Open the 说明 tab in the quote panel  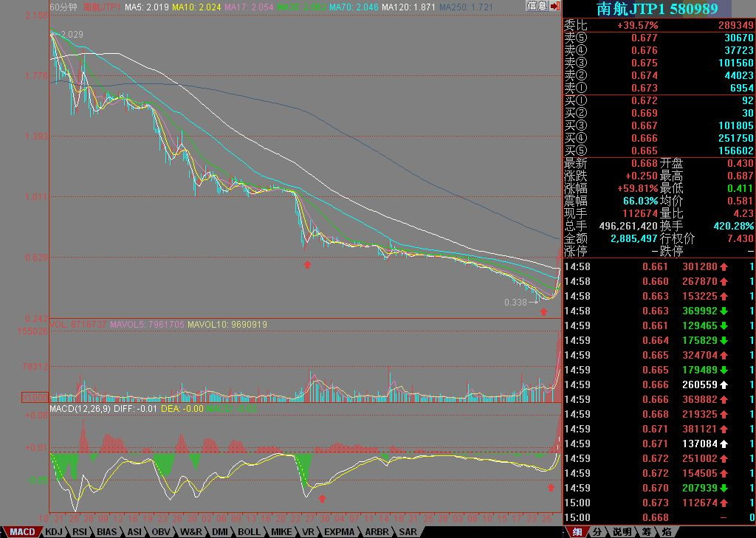[622, 531]
